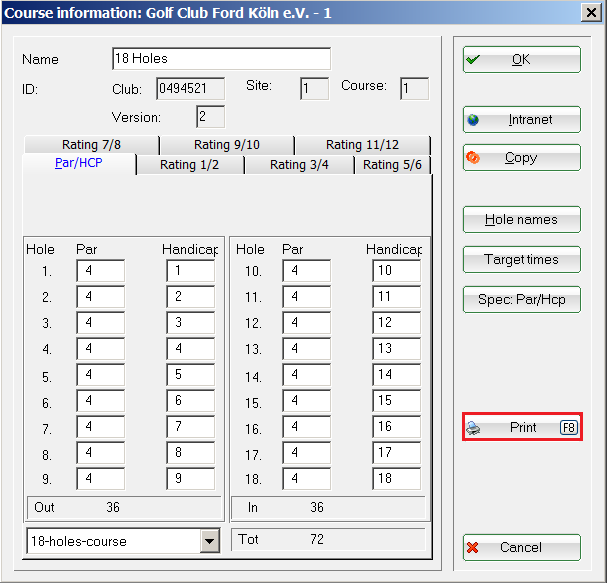Switch to the Rating 11/12 tab
607x583 pixels.
tap(362, 145)
